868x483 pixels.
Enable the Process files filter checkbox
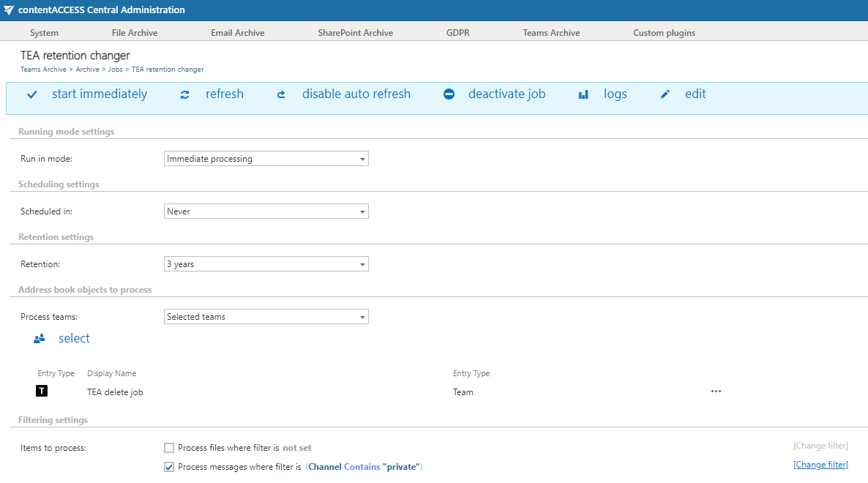point(169,448)
